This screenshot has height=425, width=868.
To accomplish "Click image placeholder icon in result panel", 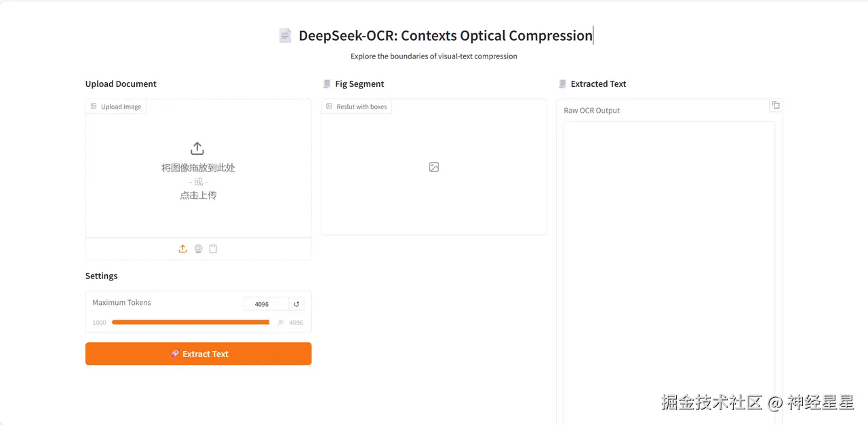I will tap(434, 167).
